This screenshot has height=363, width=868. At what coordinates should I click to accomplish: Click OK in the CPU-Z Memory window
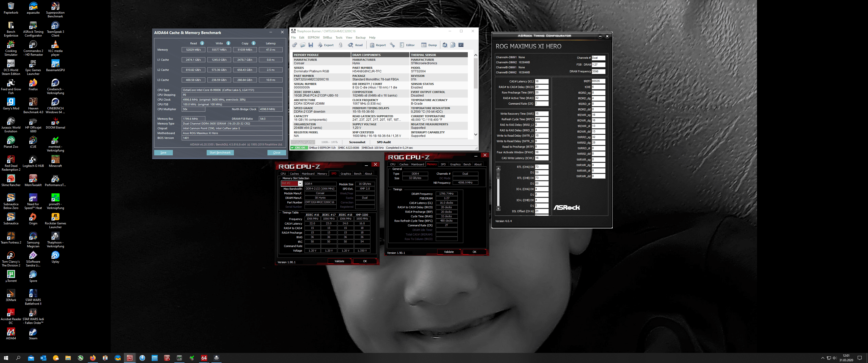474,252
